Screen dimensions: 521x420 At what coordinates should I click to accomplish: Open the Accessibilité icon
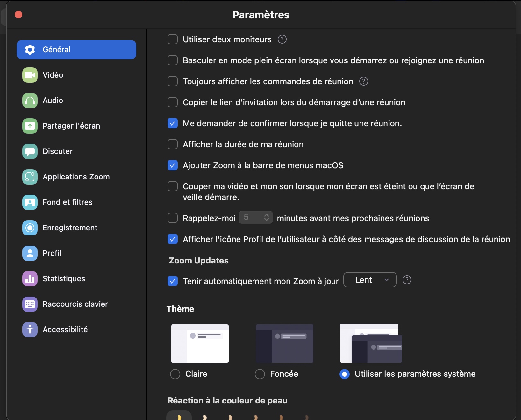30,330
